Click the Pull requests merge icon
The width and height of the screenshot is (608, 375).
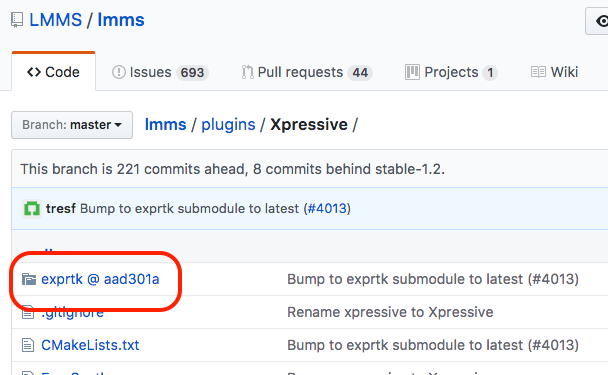point(247,72)
